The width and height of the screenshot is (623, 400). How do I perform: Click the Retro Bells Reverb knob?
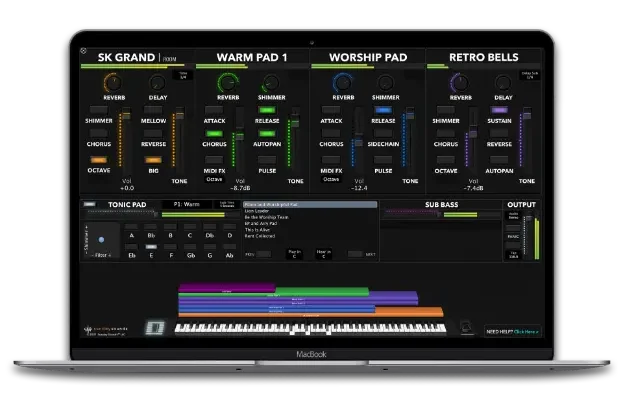coord(460,85)
